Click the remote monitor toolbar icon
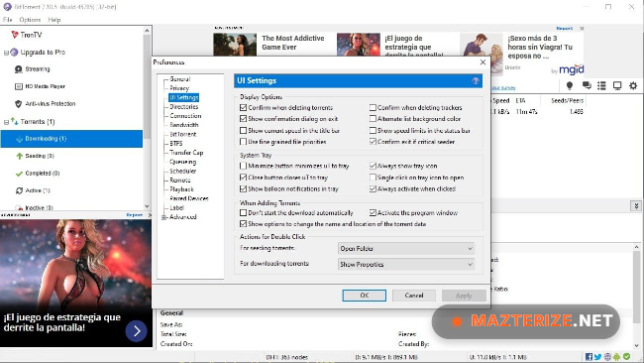This screenshot has height=363, width=644. (x=617, y=85)
